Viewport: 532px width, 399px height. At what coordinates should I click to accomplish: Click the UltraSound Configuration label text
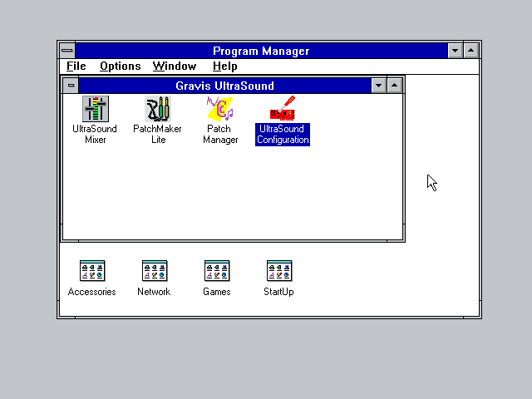pyautogui.click(x=283, y=135)
